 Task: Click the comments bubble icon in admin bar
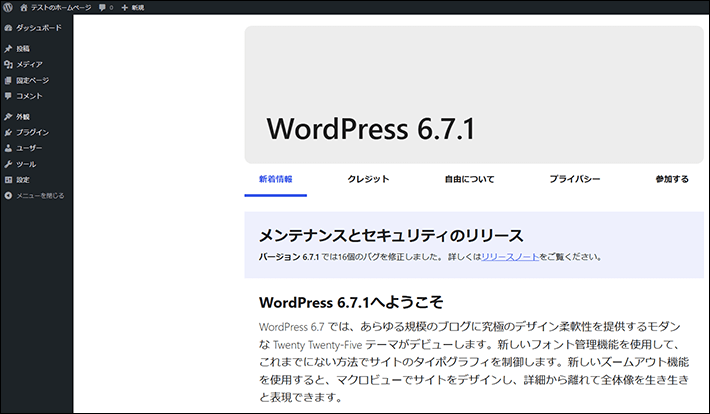[102, 8]
